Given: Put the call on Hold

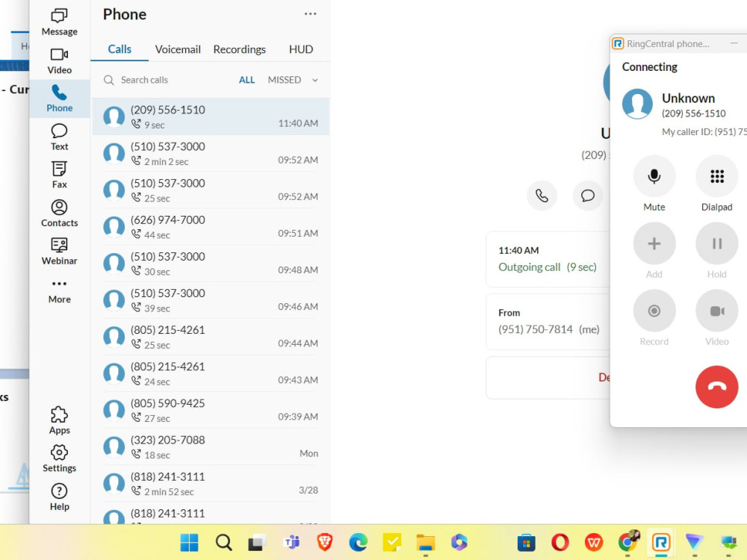Looking at the screenshot, I should (716, 243).
